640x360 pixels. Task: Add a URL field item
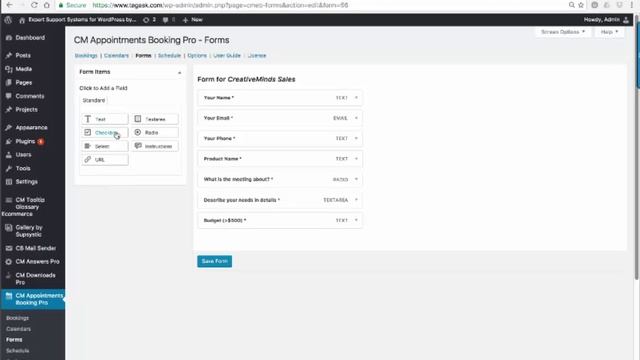pos(104,160)
